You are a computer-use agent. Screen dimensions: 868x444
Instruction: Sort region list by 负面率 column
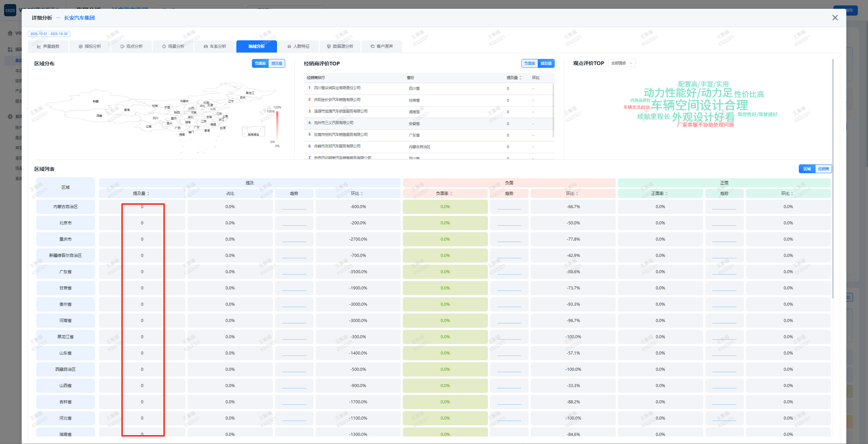coord(444,194)
